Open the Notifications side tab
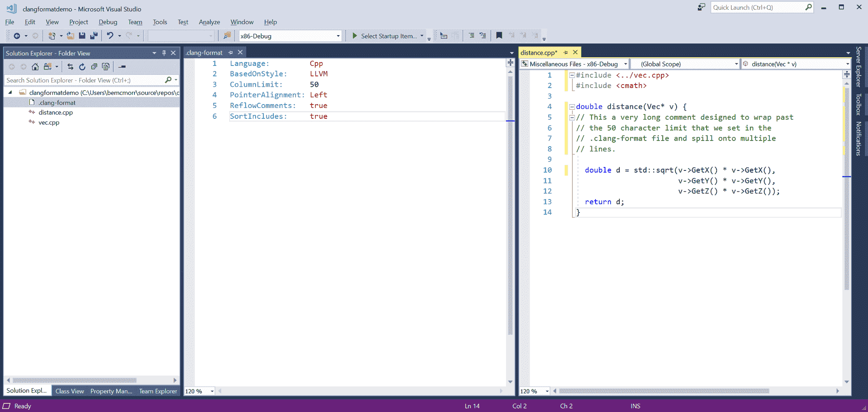868x412 pixels. point(858,138)
